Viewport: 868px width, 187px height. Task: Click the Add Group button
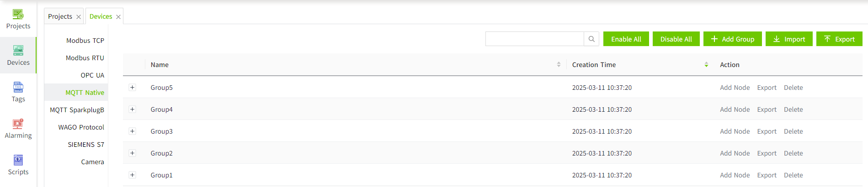(x=732, y=39)
